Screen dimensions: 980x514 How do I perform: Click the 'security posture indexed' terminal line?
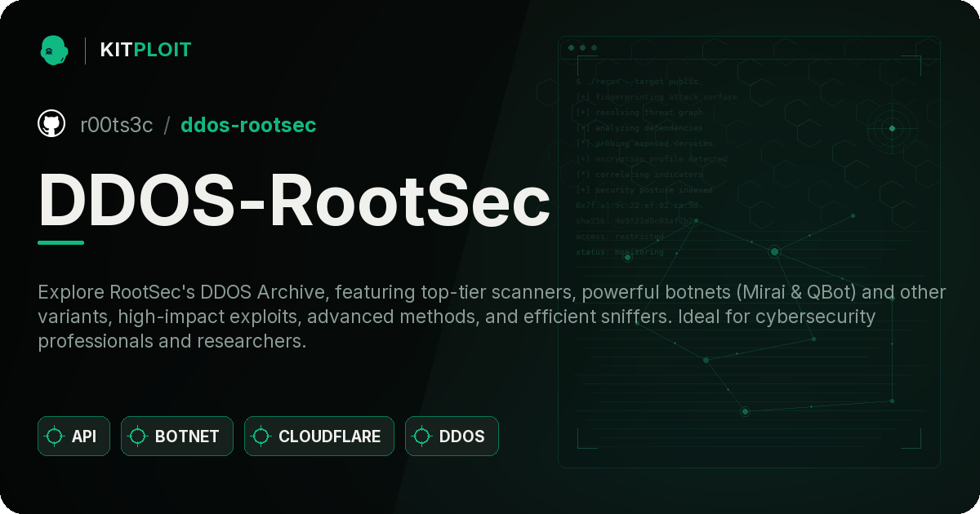[x=644, y=190]
